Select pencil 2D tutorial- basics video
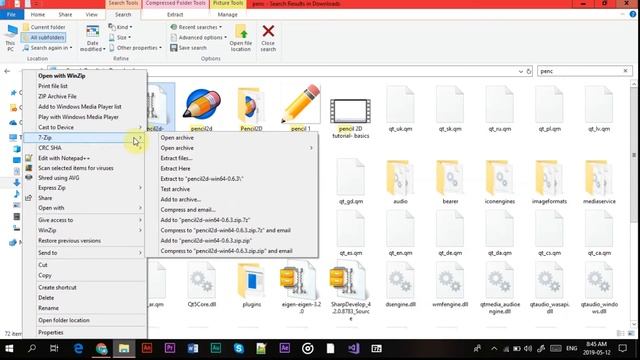Image resolution: width=640 pixels, height=360 pixels. pyautogui.click(x=350, y=111)
